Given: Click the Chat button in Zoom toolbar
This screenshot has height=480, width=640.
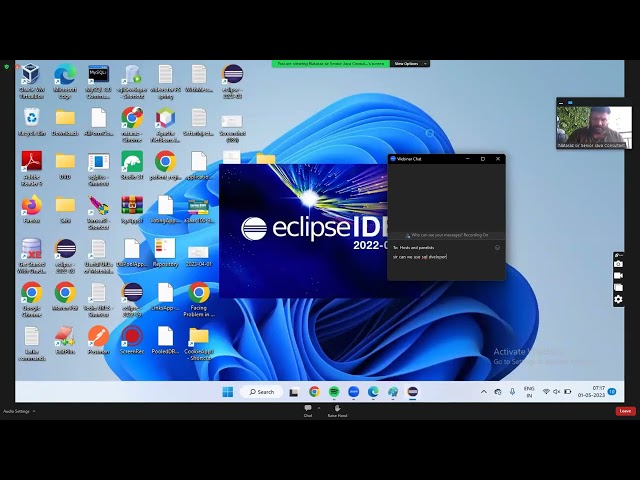Looking at the screenshot, I should pyautogui.click(x=308, y=411).
